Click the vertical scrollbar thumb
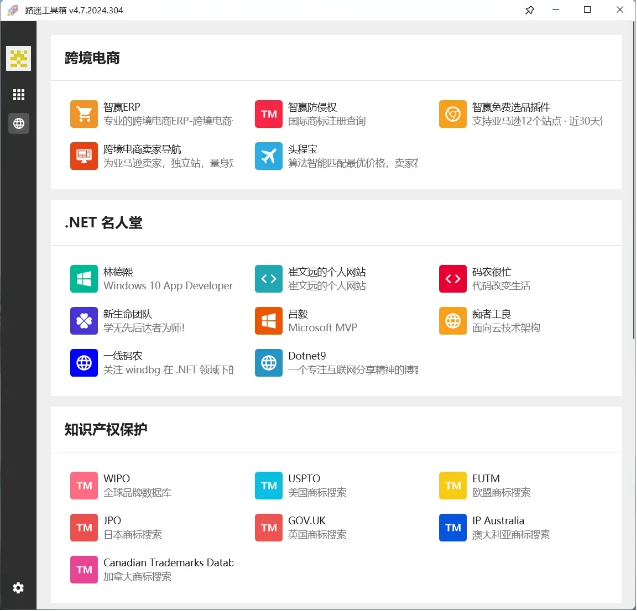637x611 pixels. tap(634, 180)
